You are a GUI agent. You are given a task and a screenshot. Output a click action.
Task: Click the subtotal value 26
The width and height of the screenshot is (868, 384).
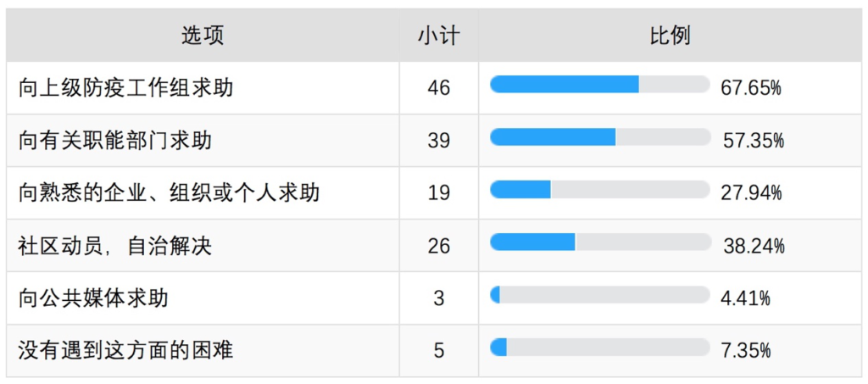438,246
